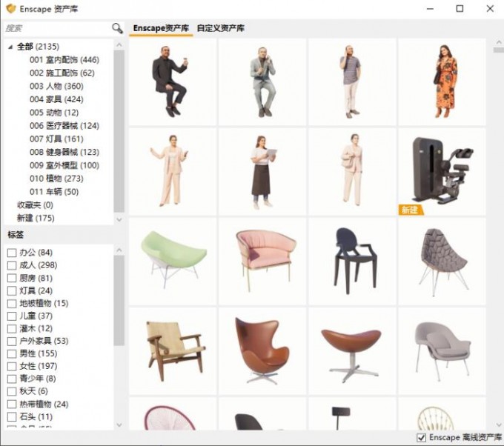Maximize the Enscape 资产库 window
Image resolution: width=504 pixels, height=446 pixels.
(460, 9)
